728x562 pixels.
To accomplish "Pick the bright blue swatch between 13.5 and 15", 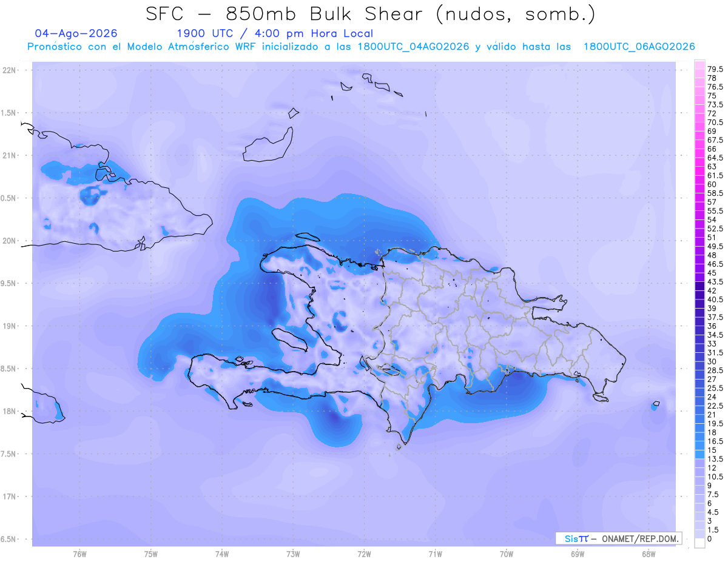I will [x=699, y=454].
